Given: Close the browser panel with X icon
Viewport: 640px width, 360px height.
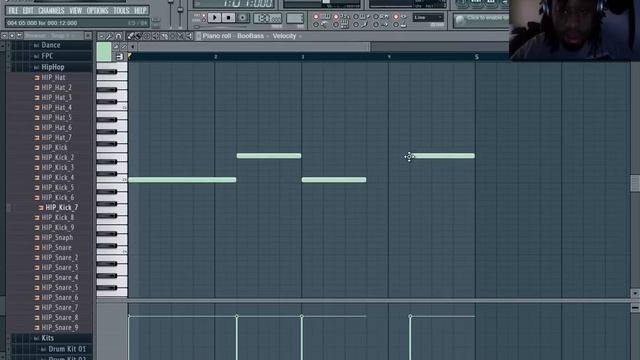Looking at the screenshot, I should pyautogui.click(x=88, y=36).
